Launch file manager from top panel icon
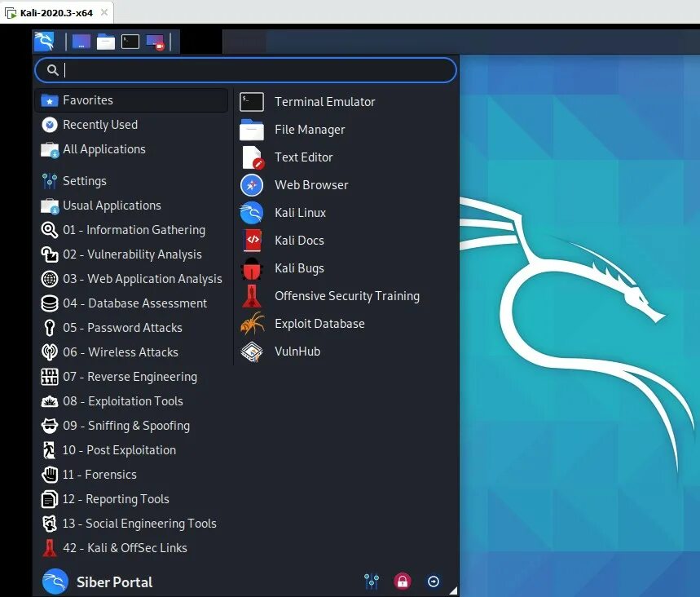 click(x=106, y=42)
